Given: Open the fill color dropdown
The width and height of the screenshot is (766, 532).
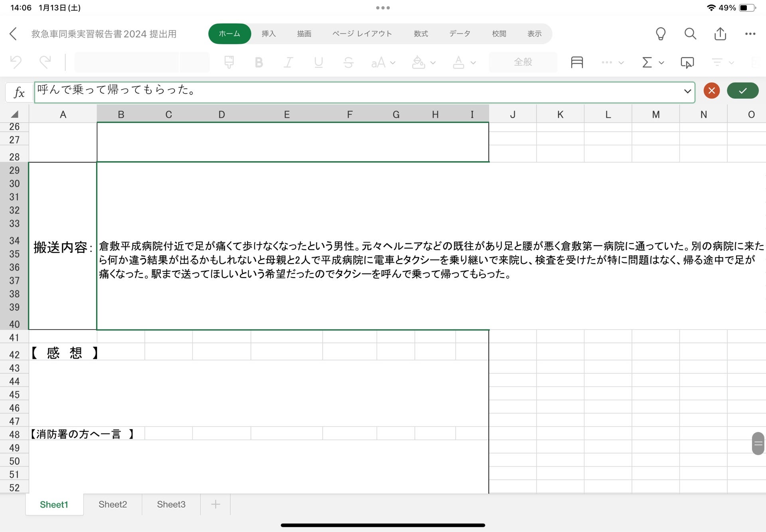Looking at the screenshot, I should tap(433, 62).
